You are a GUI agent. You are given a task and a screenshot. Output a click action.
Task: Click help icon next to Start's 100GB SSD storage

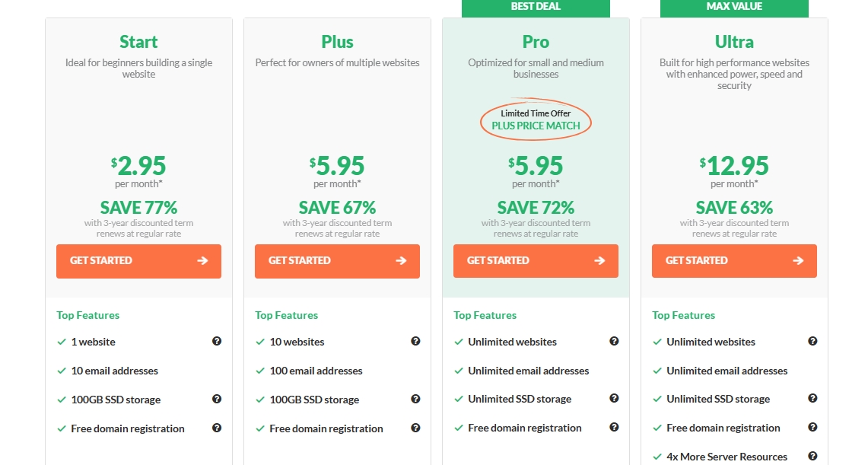(217, 399)
